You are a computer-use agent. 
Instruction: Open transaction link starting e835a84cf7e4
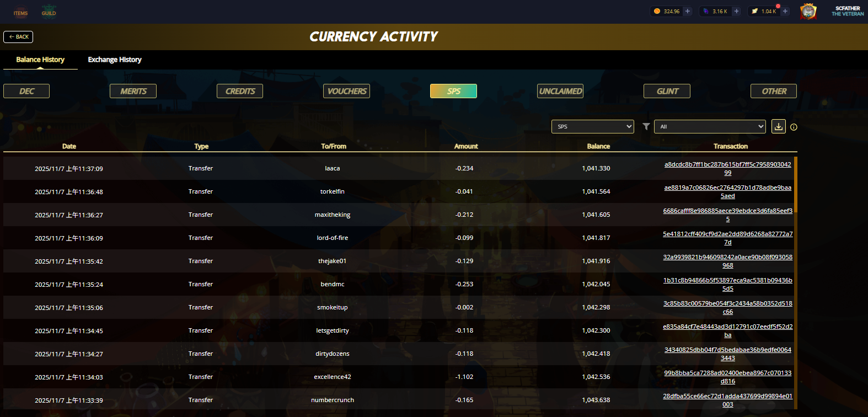point(728,331)
